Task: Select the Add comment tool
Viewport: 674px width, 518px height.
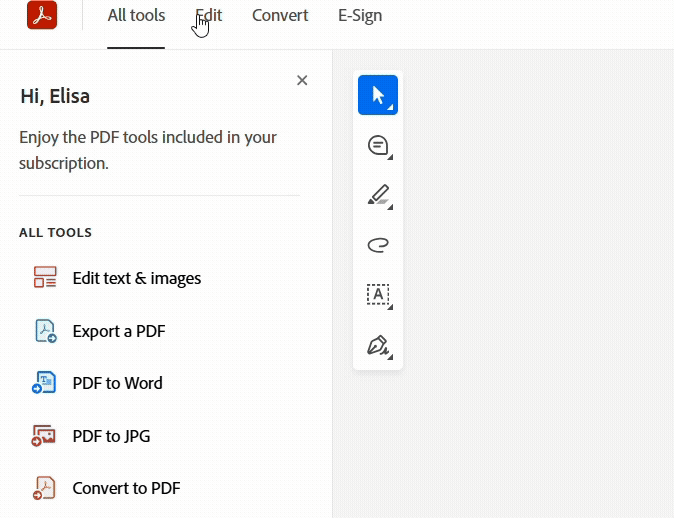Action: coord(378,145)
